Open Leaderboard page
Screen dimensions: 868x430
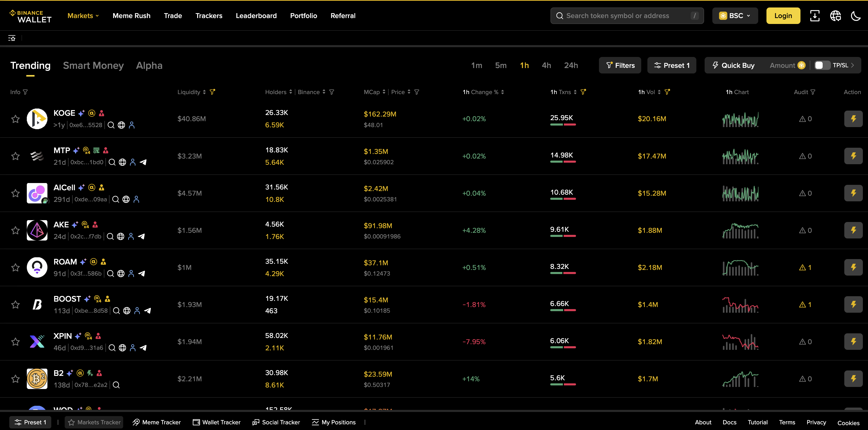256,15
